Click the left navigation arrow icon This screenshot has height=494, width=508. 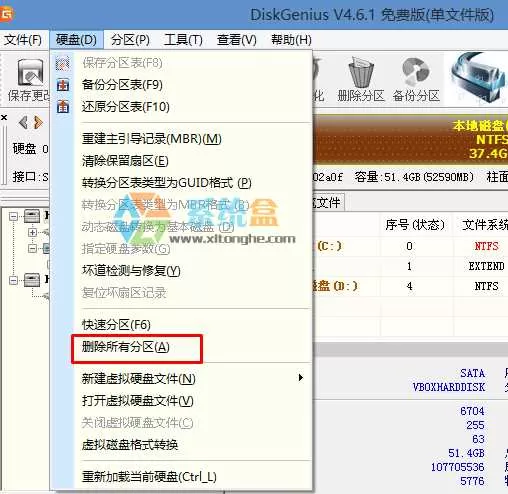pos(23,122)
